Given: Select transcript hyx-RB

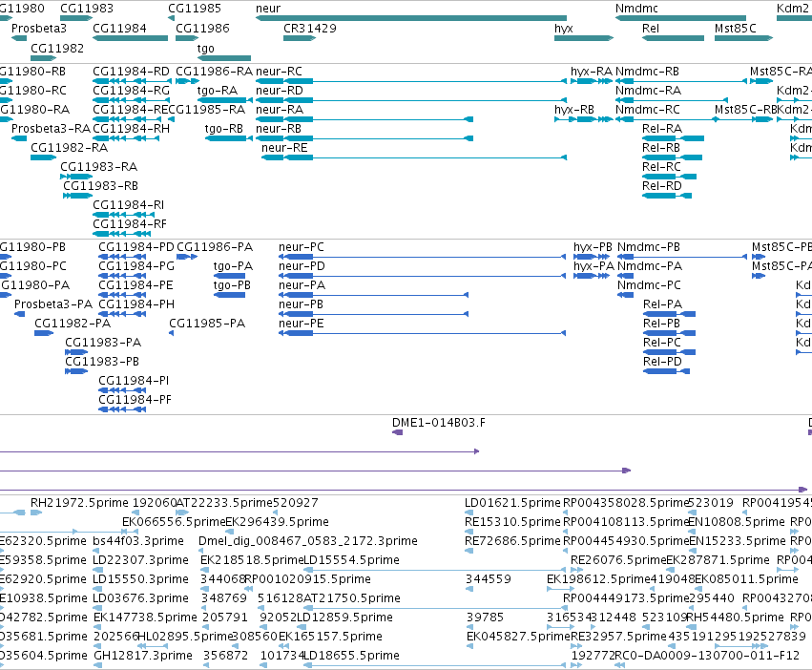Looking at the screenshot, I should 573,110.
